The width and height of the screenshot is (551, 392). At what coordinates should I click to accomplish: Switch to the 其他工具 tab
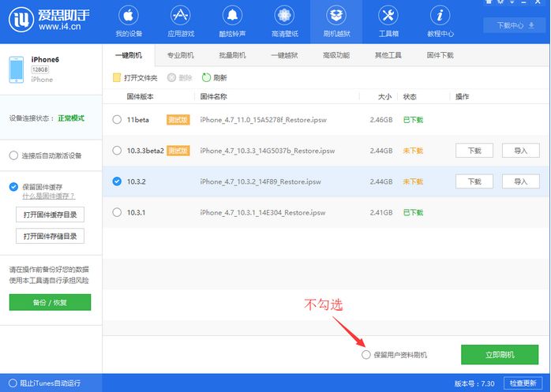pos(388,55)
